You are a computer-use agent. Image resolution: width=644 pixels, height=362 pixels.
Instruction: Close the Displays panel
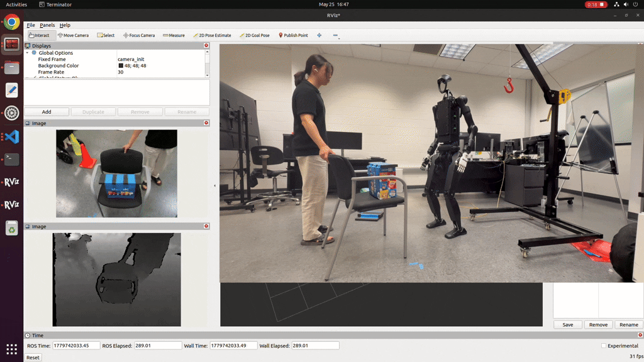206,45
